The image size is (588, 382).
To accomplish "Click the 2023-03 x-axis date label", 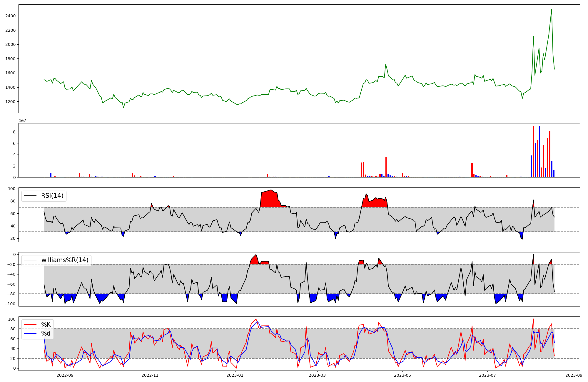I will (x=318, y=375).
